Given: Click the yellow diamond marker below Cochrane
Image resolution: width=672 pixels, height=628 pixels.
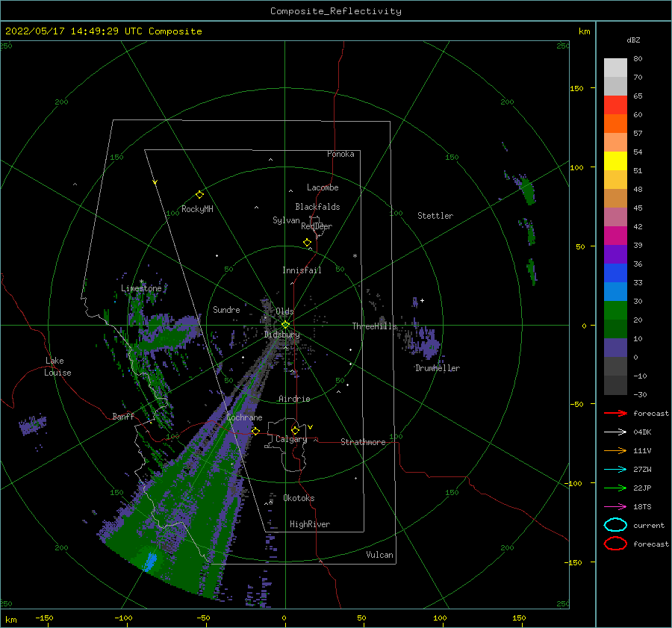Looking at the screenshot, I should (x=255, y=431).
